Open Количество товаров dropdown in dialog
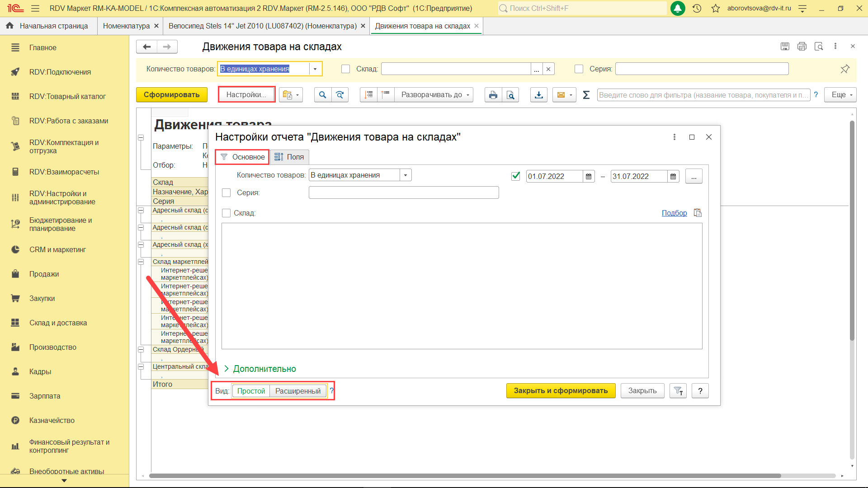 (x=406, y=175)
